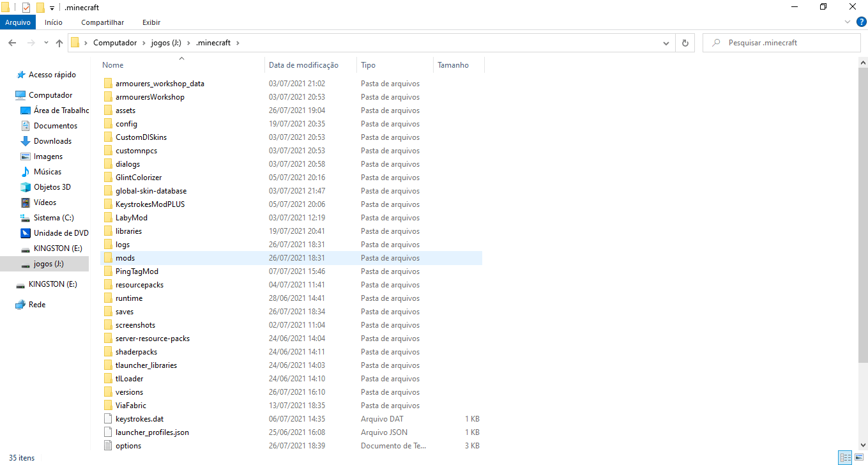Select the CustomDISkins folder icon
Image resolution: width=868 pixels, height=465 pixels.
click(107, 137)
